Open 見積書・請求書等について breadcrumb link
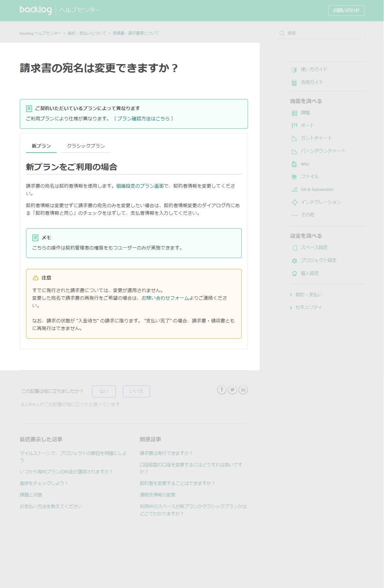Viewport: 384px width, 588px height. (x=136, y=33)
